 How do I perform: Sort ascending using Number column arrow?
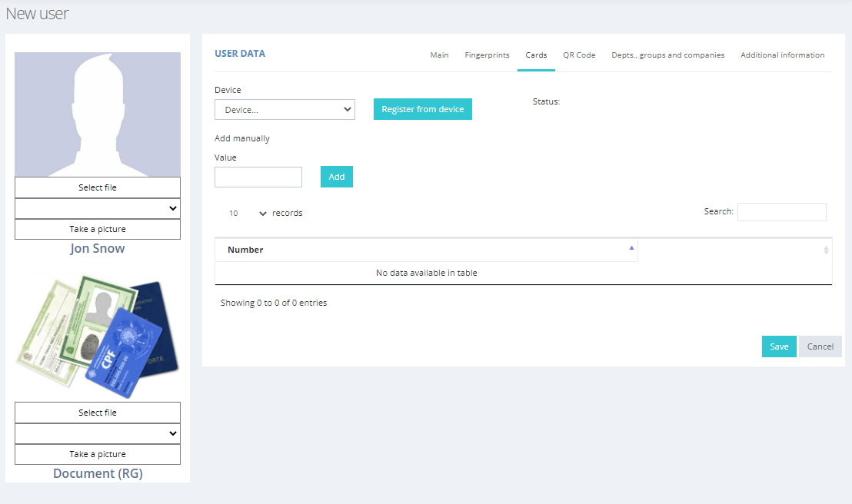[631, 248]
